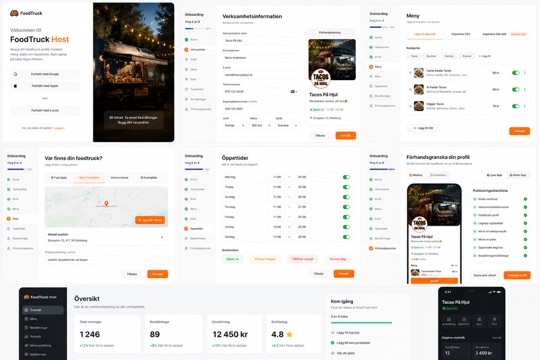Image resolution: width=540 pixels, height=360 pixels.
Task: Click Fortsätt med Google button
Action: tap(45, 74)
